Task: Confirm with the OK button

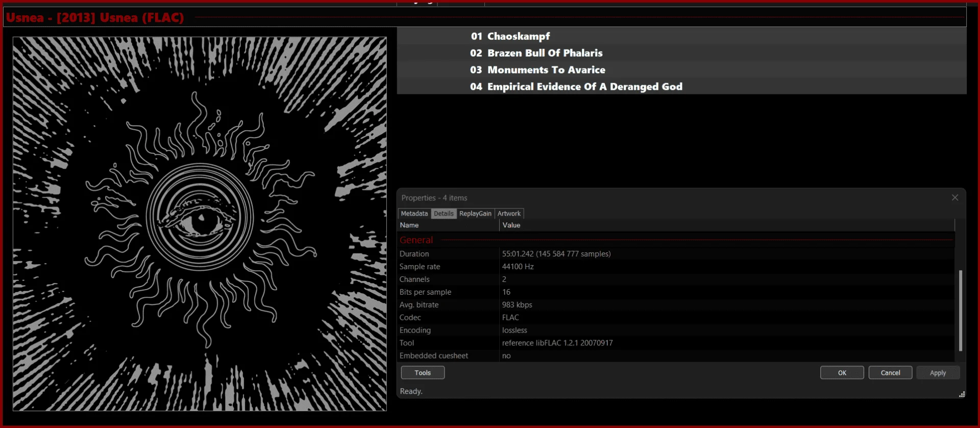Action: (x=842, y=373)
